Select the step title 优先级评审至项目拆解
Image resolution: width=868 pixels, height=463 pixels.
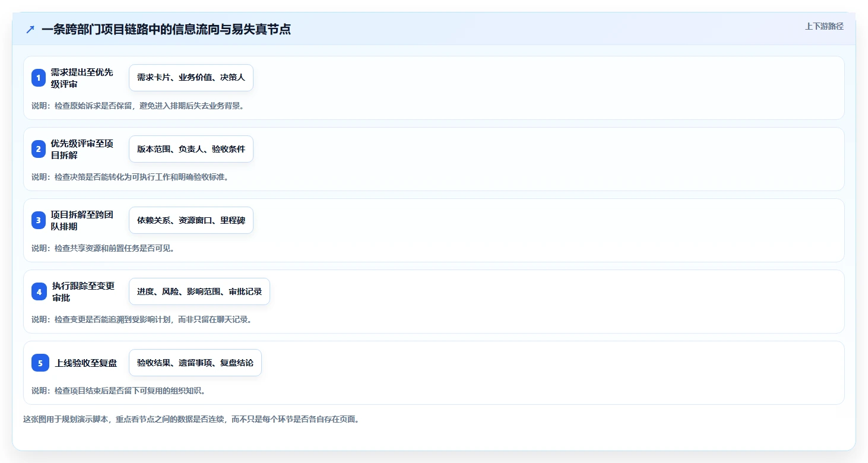coord(82,149)
